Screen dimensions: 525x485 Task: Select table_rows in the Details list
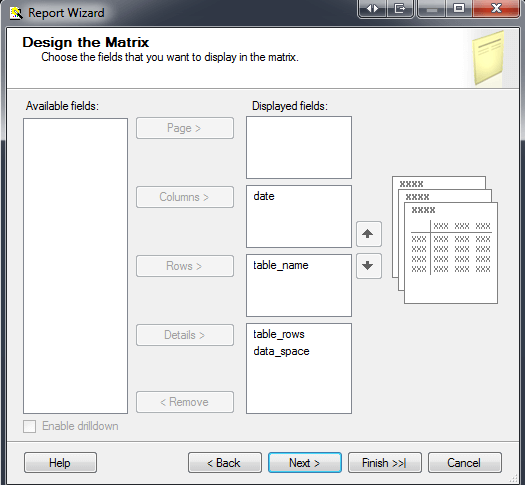click(x=279, y=334)
